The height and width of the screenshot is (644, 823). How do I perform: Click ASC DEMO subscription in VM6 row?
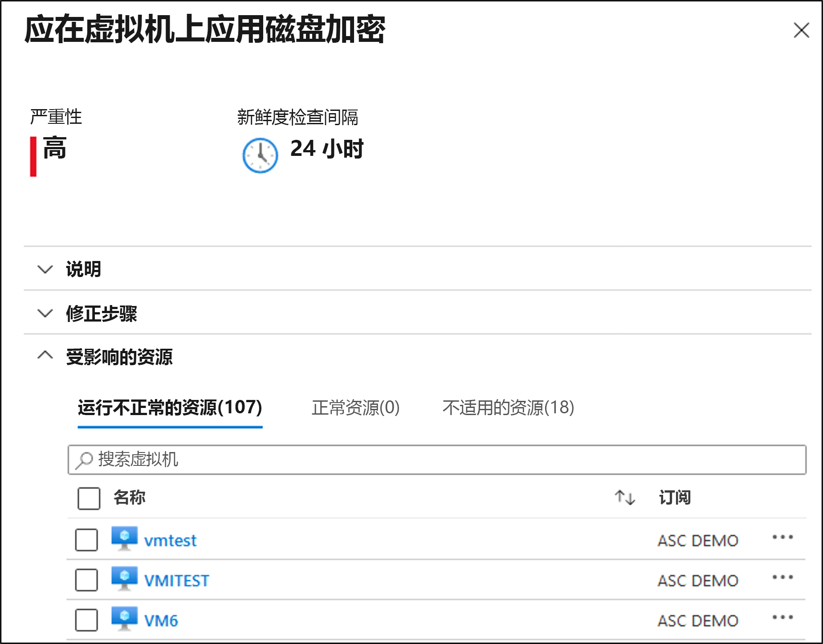pyautogui.click(x=698, y=621)
